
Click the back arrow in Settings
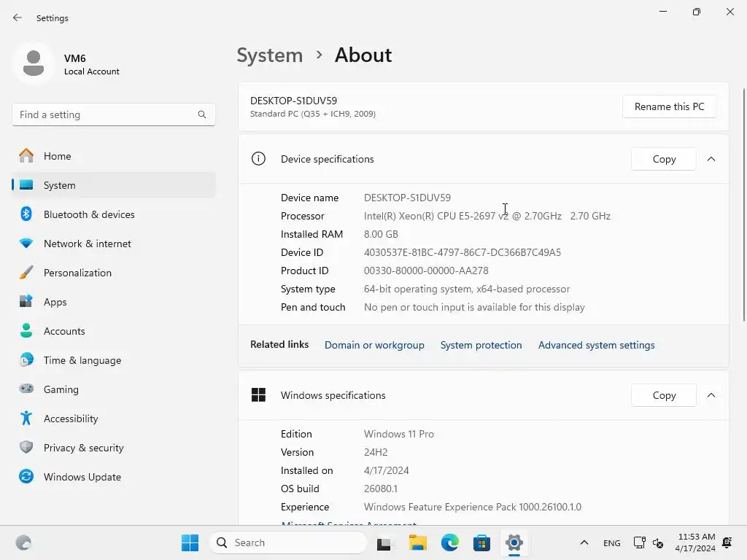click(18, 17)
